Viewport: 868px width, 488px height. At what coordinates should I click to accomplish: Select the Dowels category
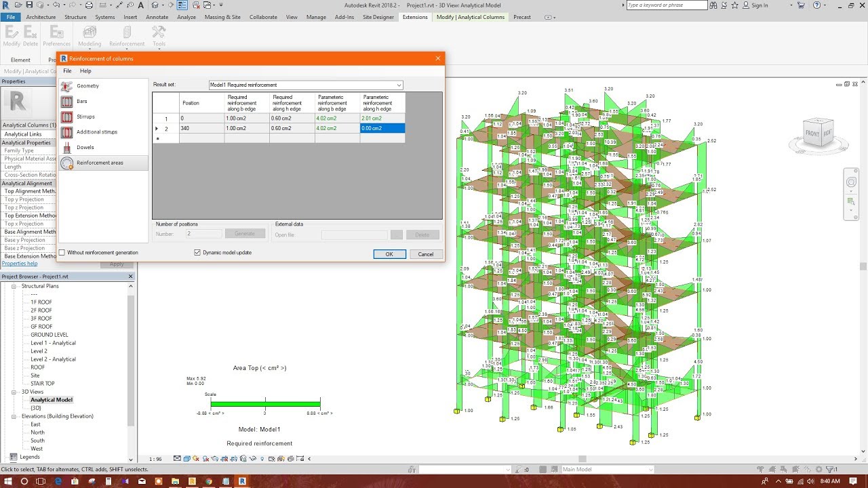point(84,147)
